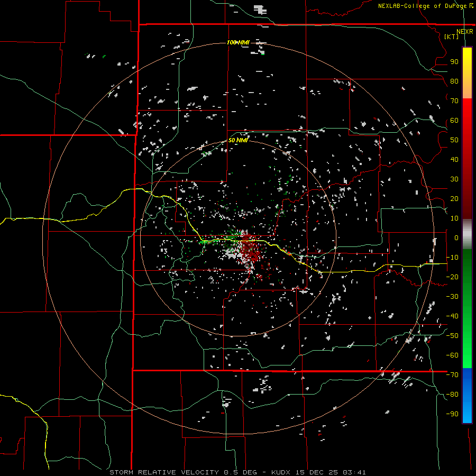Click the "-80" scale value
Screen dimensions: 476x476
(x=452, y=395)
